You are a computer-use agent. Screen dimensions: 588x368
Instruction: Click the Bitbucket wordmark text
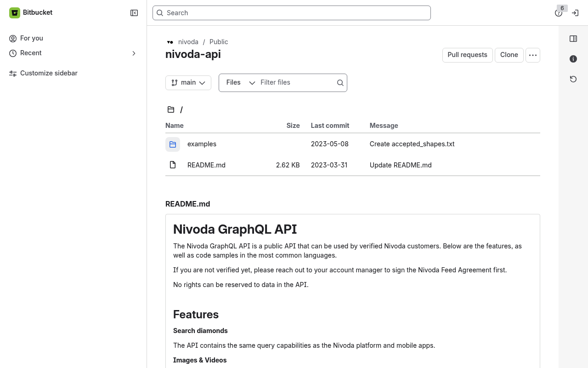coord(38,12)
